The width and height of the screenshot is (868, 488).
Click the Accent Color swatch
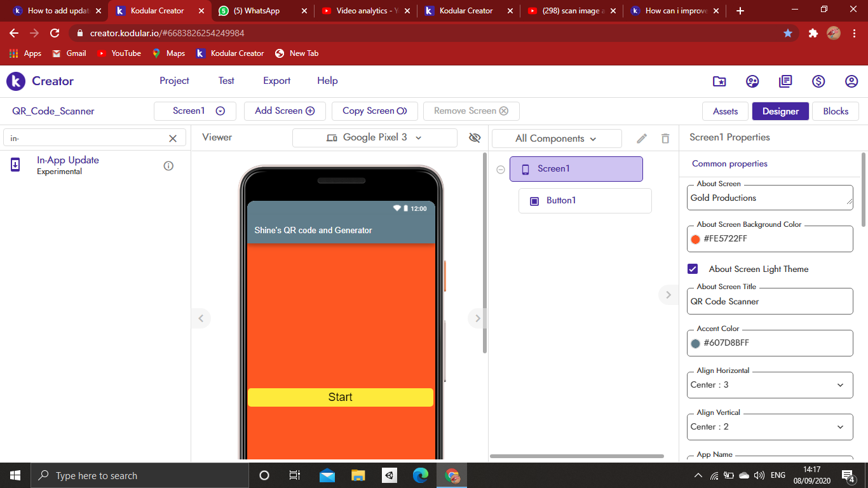pos(695,344)
